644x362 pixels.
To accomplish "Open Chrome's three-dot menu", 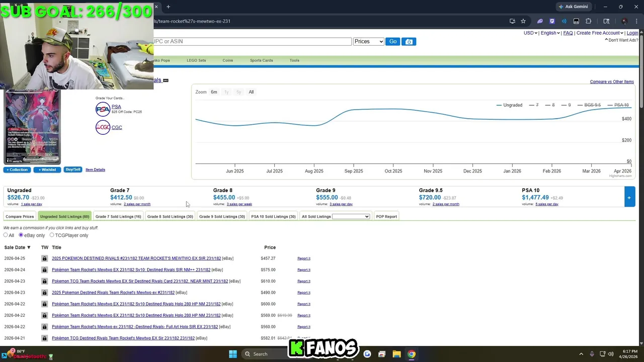I will click(x=636, y=21).
